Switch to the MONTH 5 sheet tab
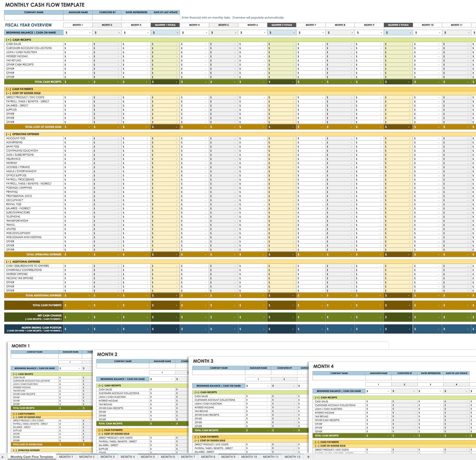 pos(147,456)
